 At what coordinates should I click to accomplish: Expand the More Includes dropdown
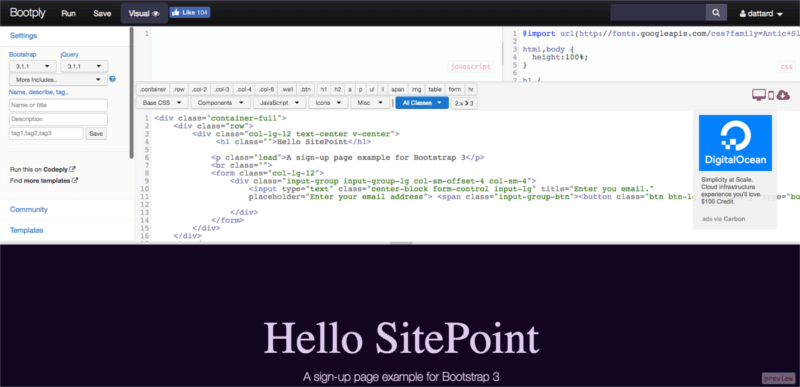click(x=58, y=80)
